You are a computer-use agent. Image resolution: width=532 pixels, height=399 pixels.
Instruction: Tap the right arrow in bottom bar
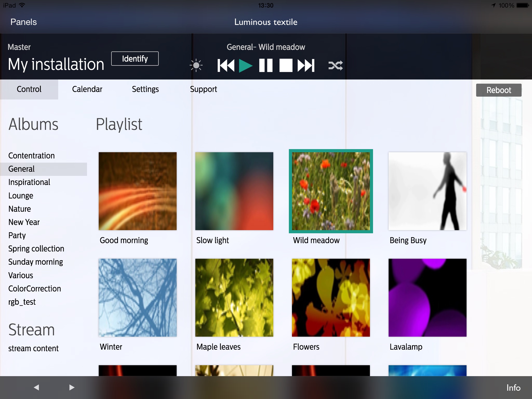click(x=72, y=387)
